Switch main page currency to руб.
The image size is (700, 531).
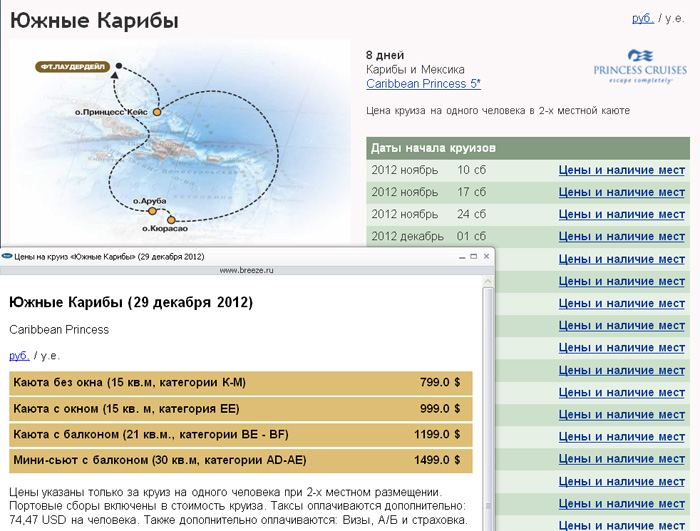(x=642, y=18)
